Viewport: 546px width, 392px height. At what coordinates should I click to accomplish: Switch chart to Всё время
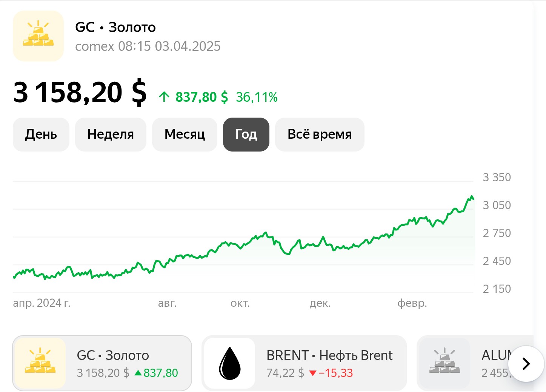pyautogui.click(x=319, y=134)
